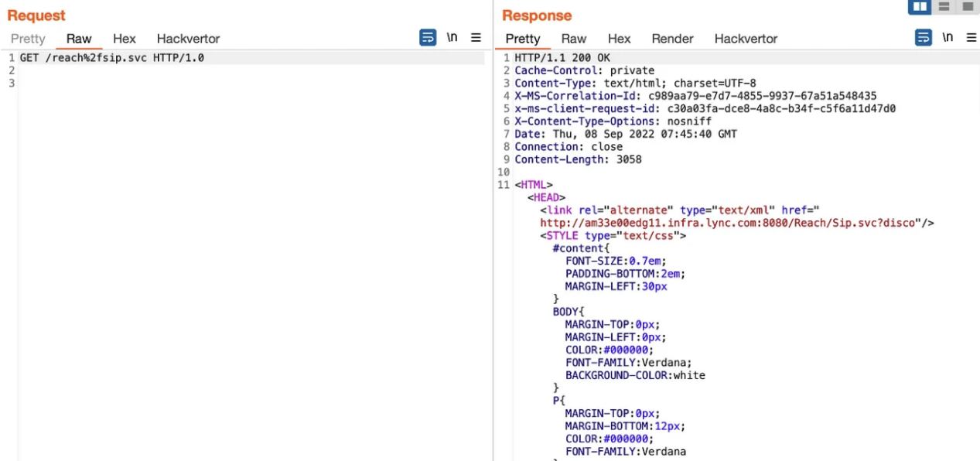The image size is (980, 461).
Task: Open the Hackvertor tab in Response
Action: coord(746,39)
